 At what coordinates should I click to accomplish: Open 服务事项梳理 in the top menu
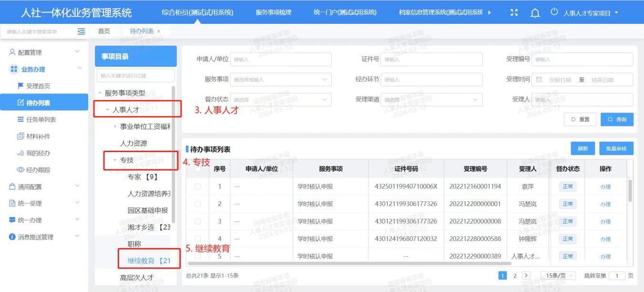click(x=273, y=12)
